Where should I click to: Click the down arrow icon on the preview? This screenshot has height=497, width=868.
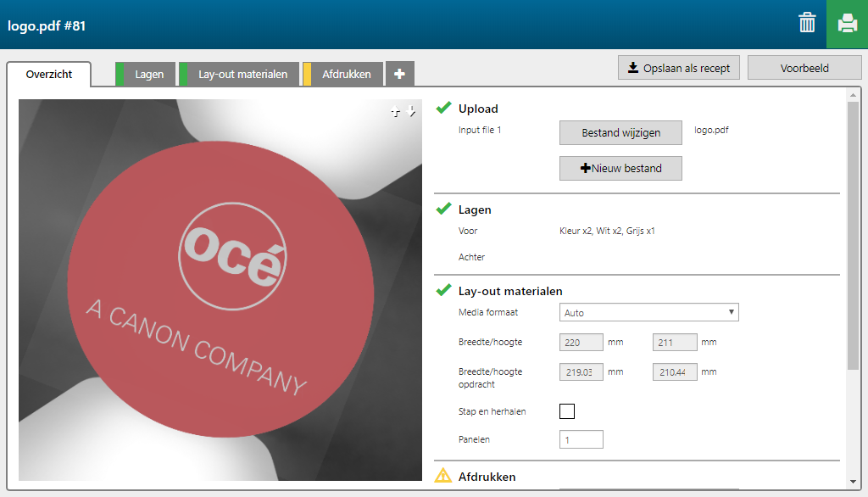tap(411, 111)
